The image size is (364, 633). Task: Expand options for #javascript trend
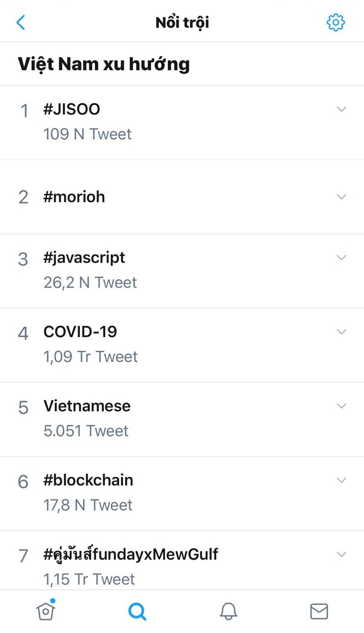point(341,258)
